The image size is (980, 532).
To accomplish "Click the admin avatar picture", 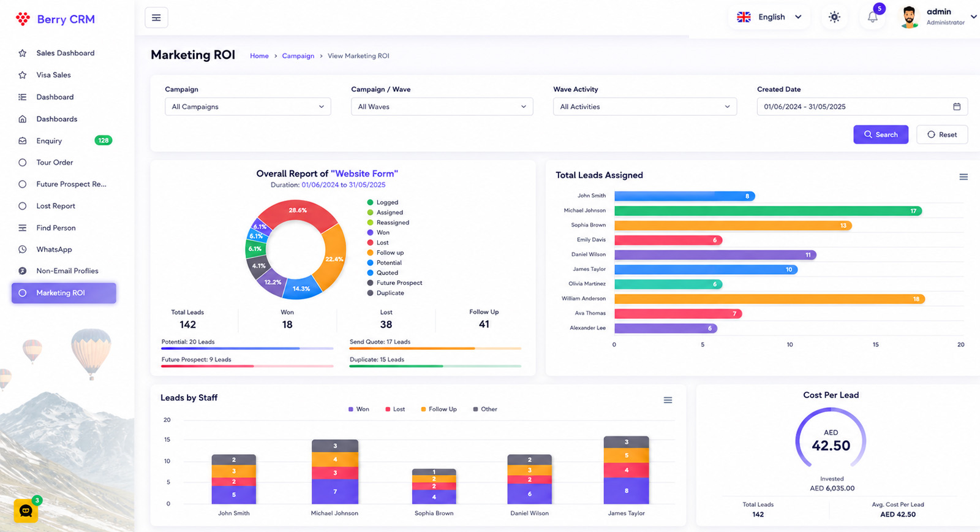I will pyautogui.click(x=910, y=17).
